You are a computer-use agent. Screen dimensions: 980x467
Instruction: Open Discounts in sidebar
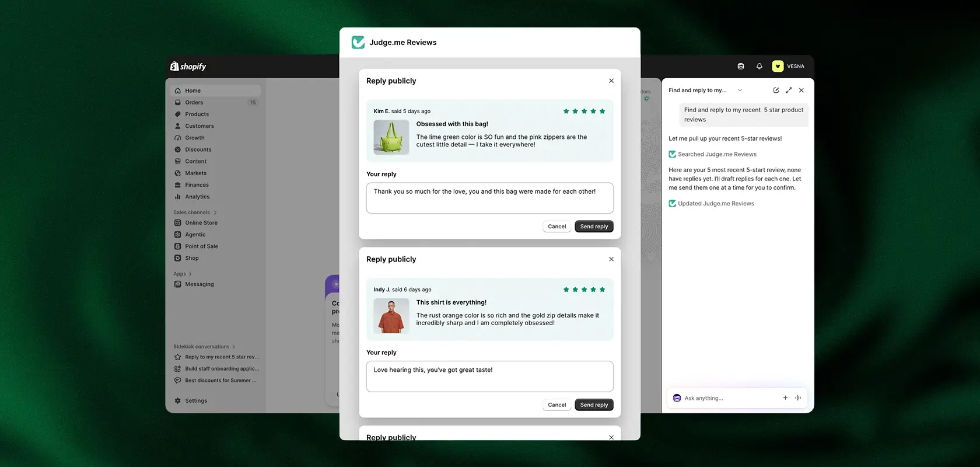215,149
